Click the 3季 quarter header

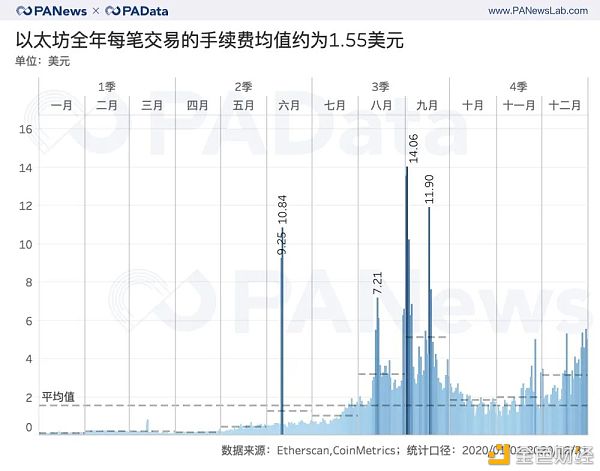(x=380, y=87)
